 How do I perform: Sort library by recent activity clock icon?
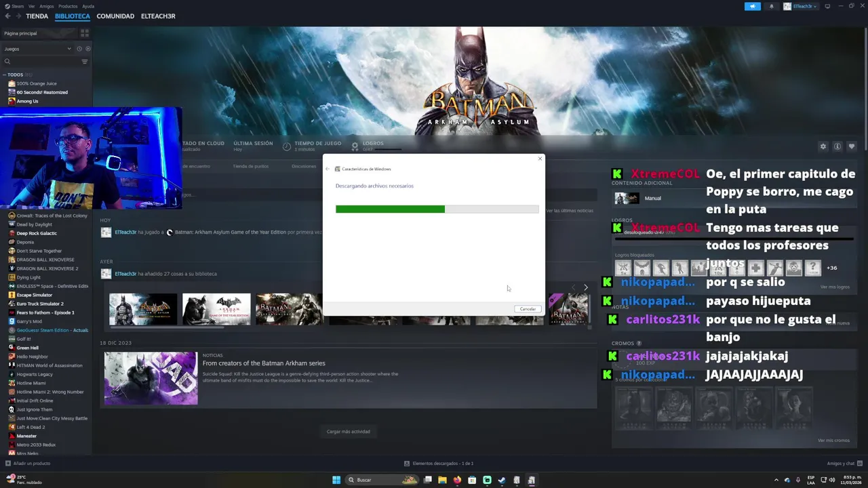tap(79, 49)
